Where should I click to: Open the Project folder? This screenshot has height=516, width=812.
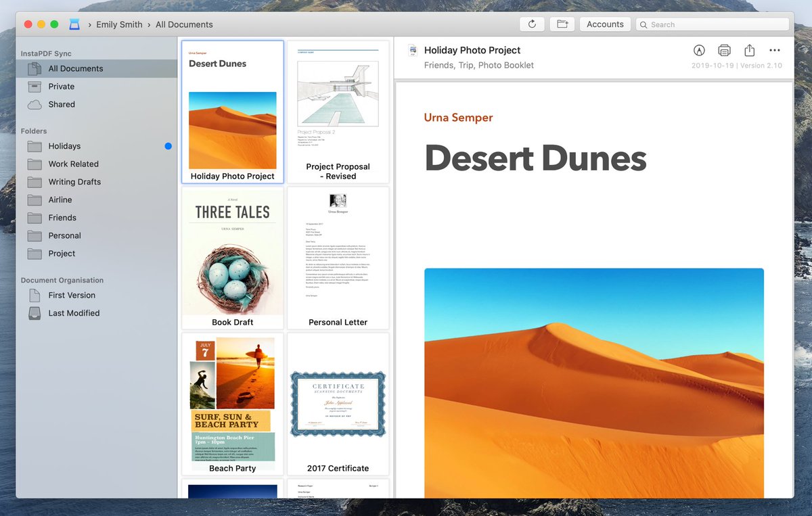(97, 254)
